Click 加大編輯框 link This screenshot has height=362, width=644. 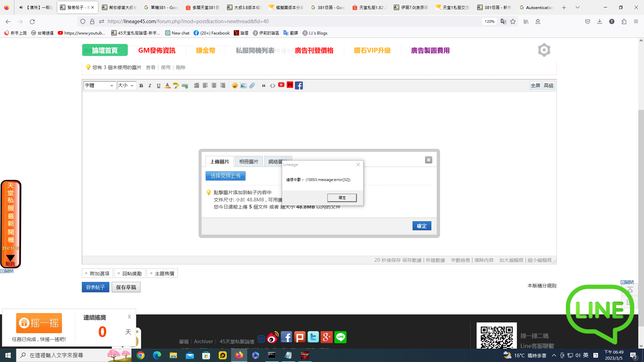[511, 260]
